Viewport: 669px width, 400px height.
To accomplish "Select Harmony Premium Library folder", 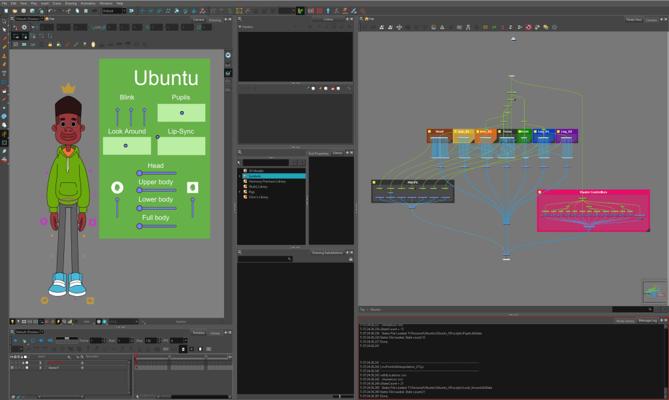I will 267,181.
